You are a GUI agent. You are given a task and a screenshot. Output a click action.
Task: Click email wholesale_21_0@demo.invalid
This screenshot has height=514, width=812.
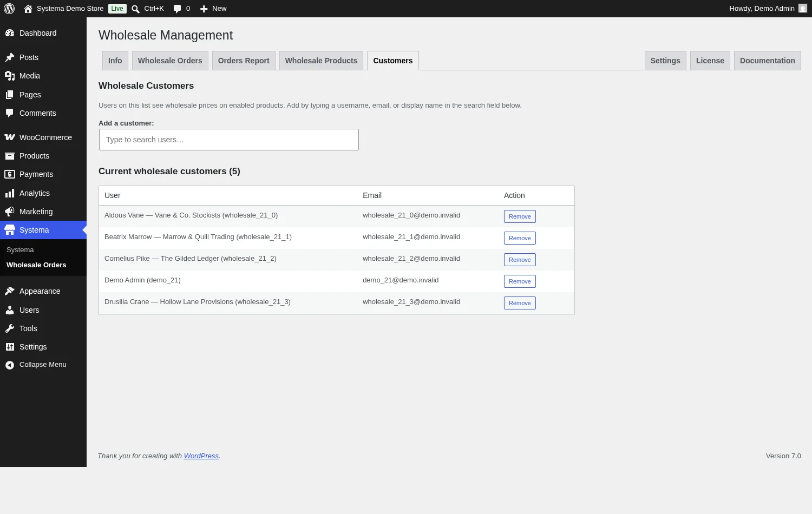coord(411,215)
